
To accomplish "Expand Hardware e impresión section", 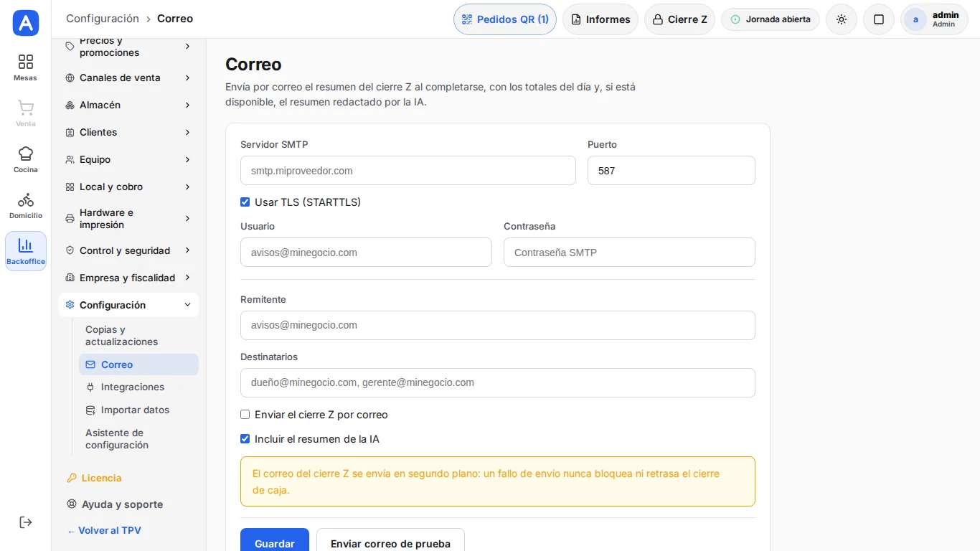I will point(128,219).
